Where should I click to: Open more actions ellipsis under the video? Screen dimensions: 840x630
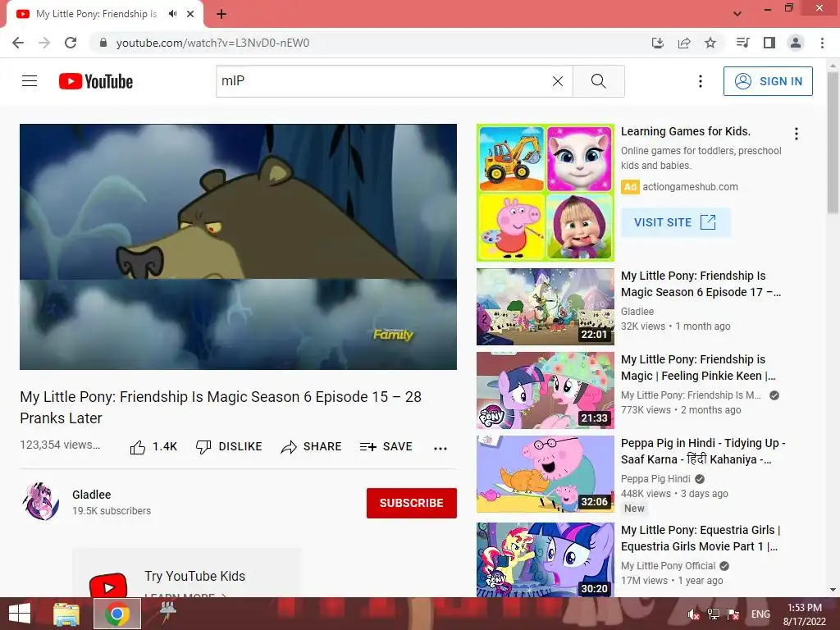(441, 449)
